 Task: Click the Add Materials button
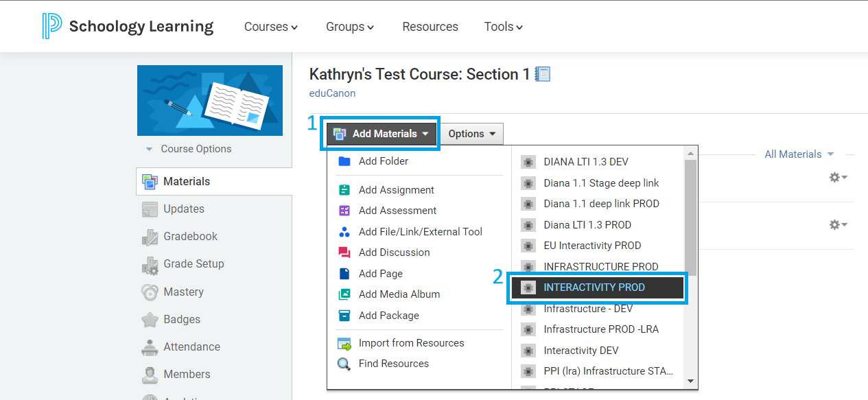[x=382, y=134]
